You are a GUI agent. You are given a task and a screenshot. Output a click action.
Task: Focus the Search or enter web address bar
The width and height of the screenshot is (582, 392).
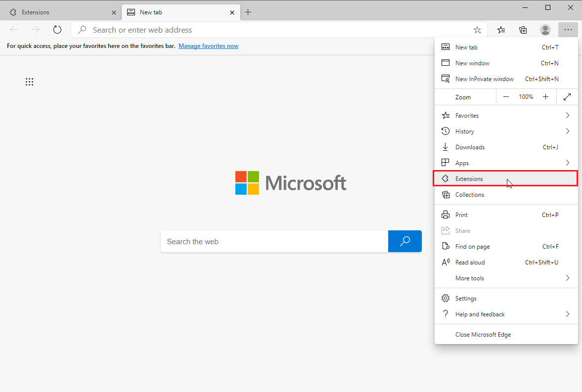point(278,30)
